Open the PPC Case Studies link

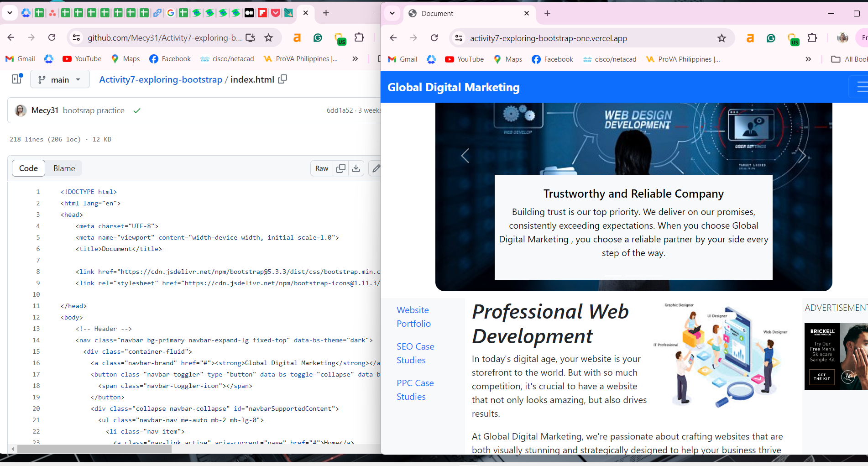(x=415, y=390)
